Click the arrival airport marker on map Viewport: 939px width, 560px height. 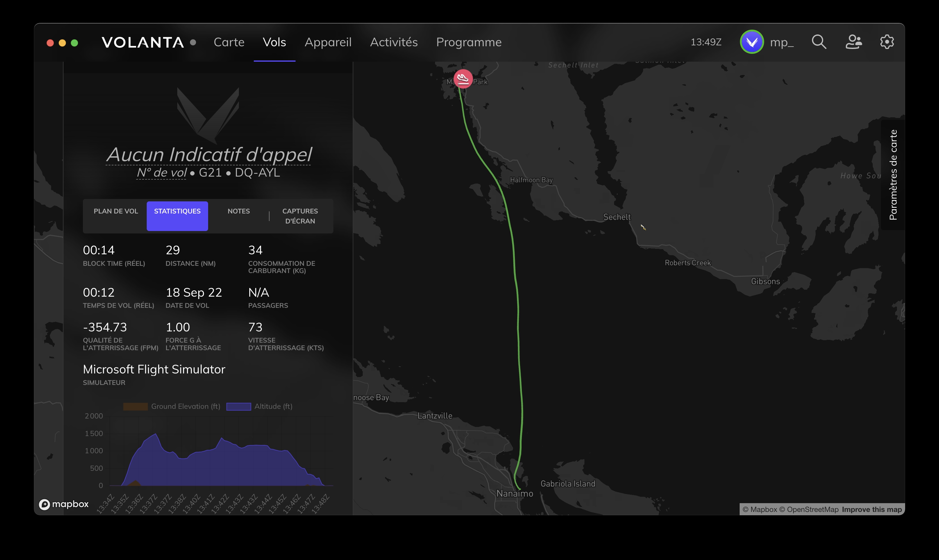[x=463, y=79]
